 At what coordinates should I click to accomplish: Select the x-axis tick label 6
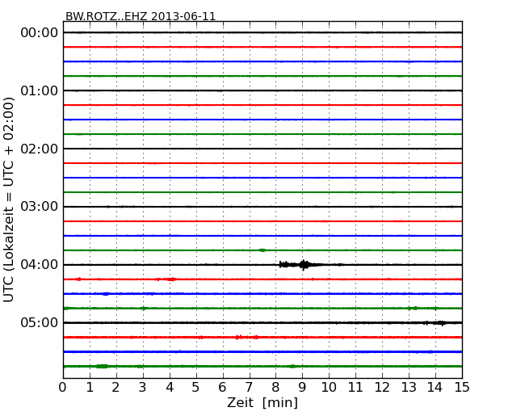coord(222,388)
